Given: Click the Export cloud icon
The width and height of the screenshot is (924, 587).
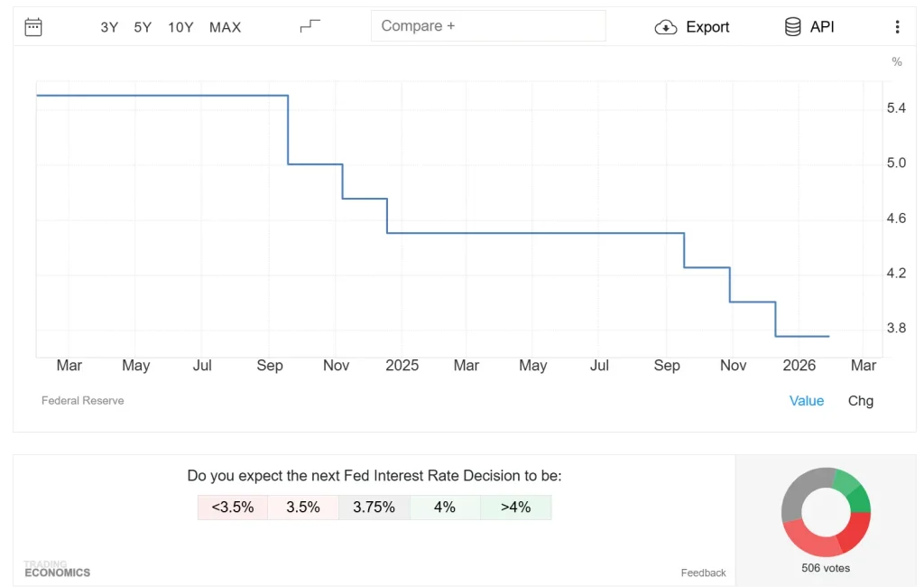Looking at the screenshot, I should click(666, 27).
